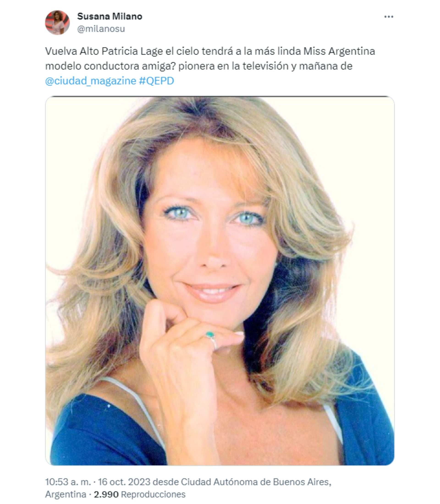Open the @ciudad_magazine mention
Image resolution: width=440 pixels, height=504 pixels.
pos(91,81)
